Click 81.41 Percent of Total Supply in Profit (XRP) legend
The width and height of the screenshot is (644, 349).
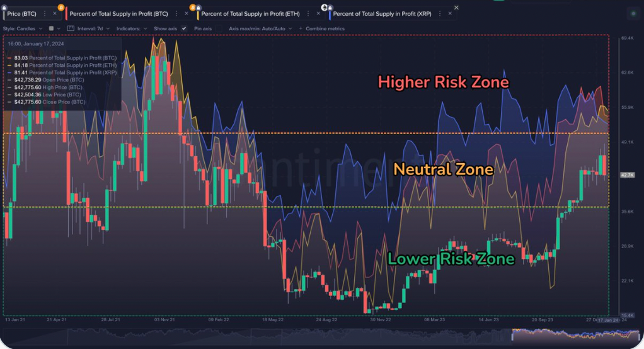coord(62,72)
